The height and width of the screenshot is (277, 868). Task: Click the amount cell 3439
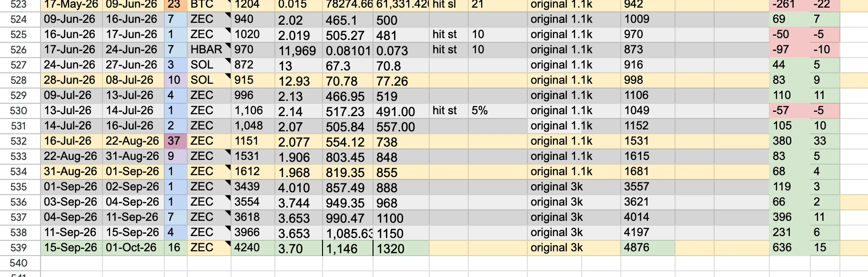253,187
